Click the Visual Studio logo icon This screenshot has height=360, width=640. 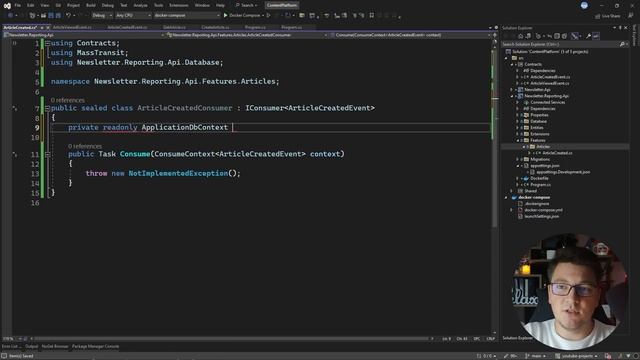(x=7, y=6)
